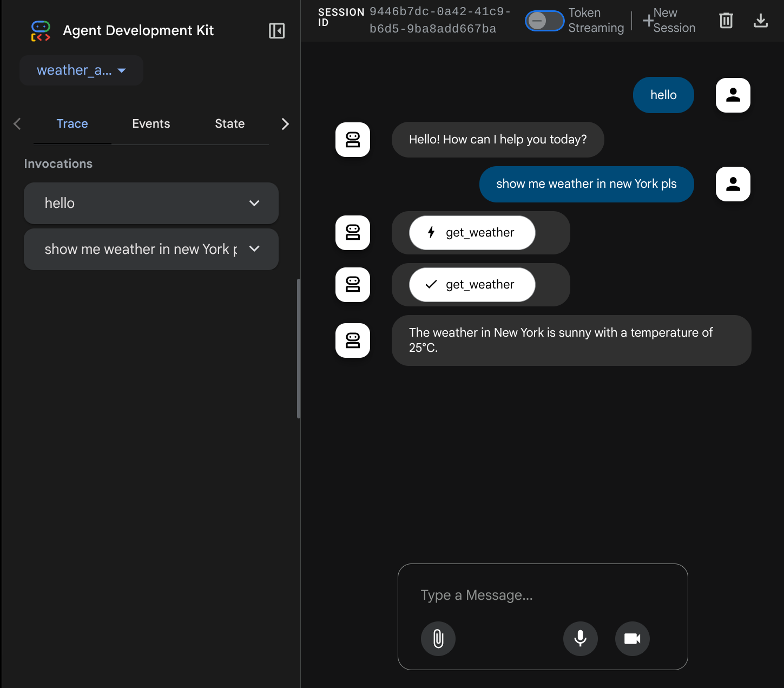Download the session using export icon

(x=760, y=21)
